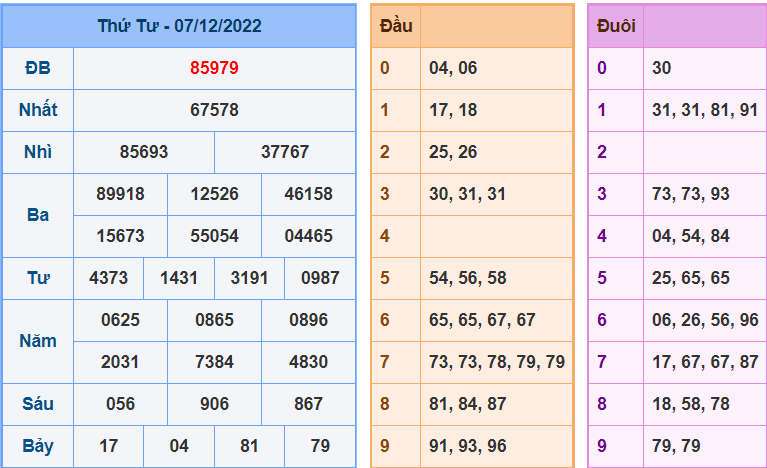Select fourth prize number 4373
Screen dimensions: 767x468
pos(109,278)
